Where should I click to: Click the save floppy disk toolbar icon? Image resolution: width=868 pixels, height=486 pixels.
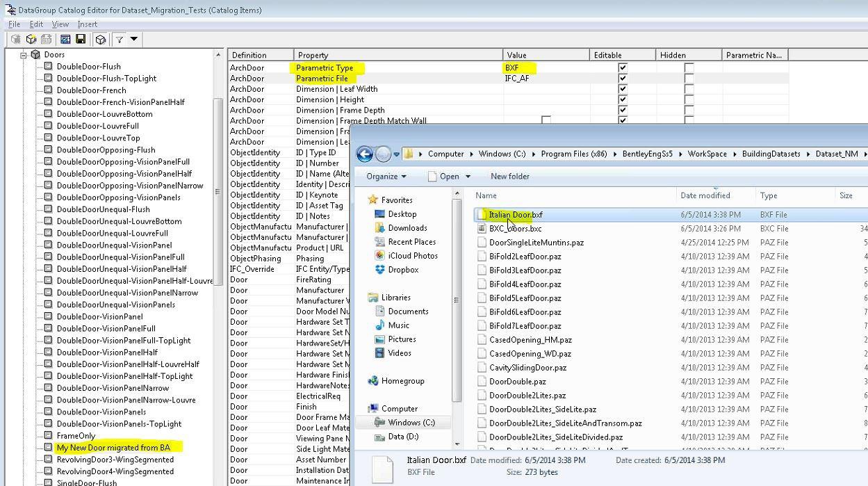click(x=81, y=40)
